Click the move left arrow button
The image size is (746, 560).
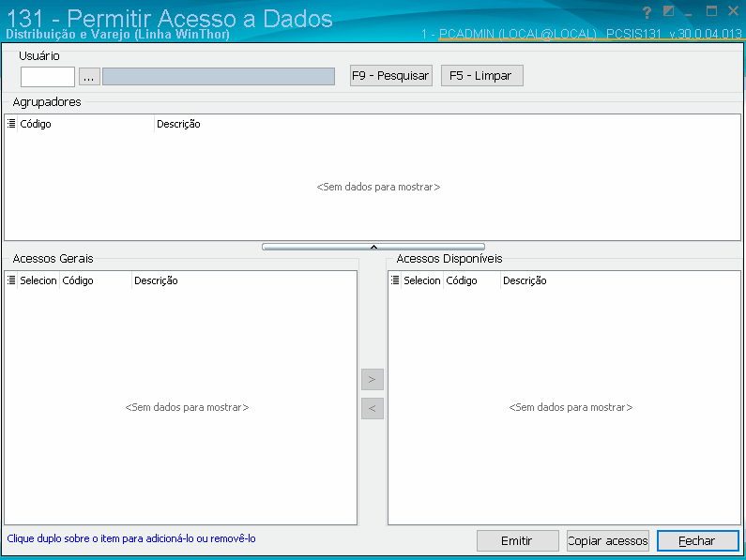[x=372, y=408]
